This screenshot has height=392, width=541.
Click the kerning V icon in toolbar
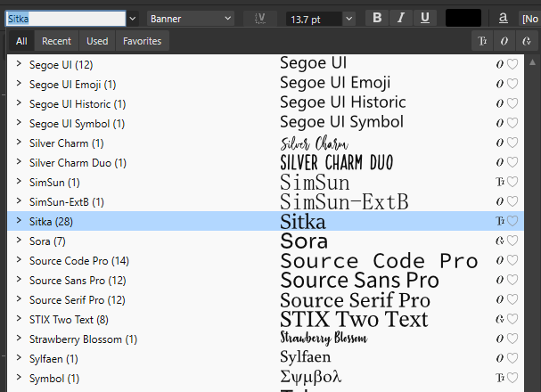point(260,19)
